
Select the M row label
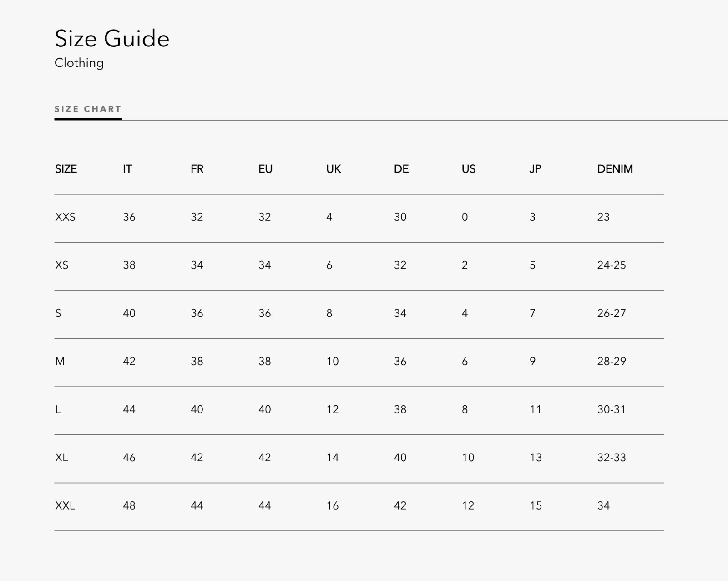pyautogui.click(x=60, y=362)
